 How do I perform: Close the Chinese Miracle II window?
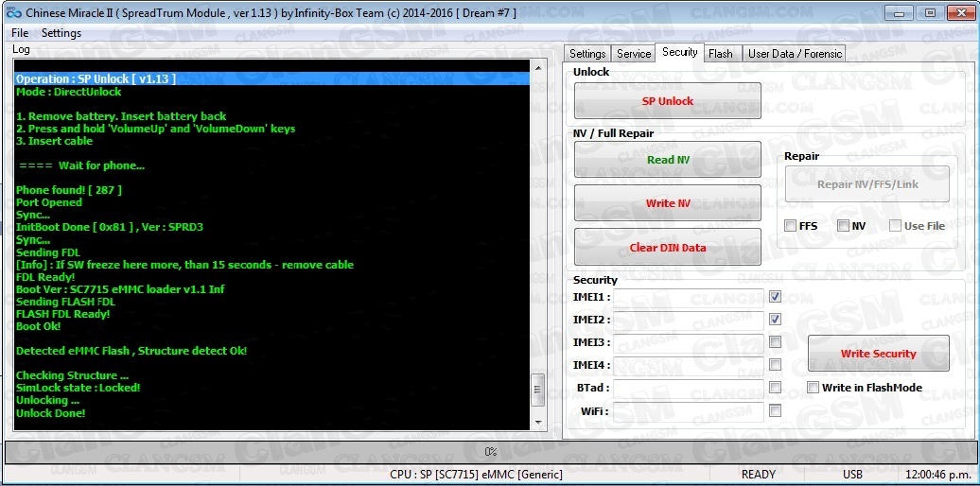tap(961, 12)
